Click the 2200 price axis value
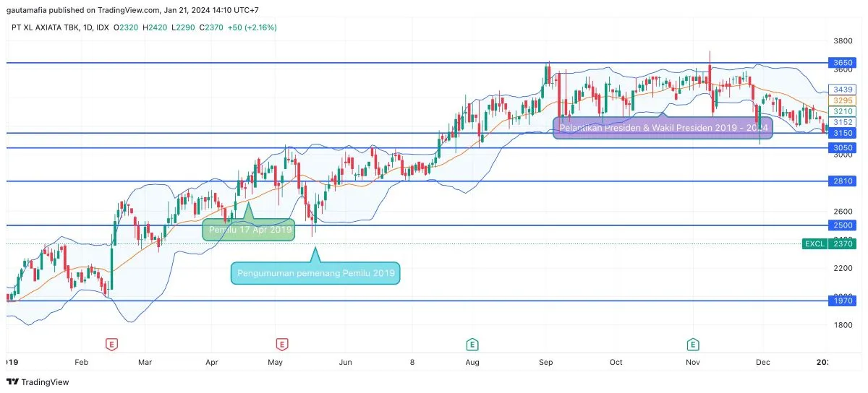 coord(843,268)
